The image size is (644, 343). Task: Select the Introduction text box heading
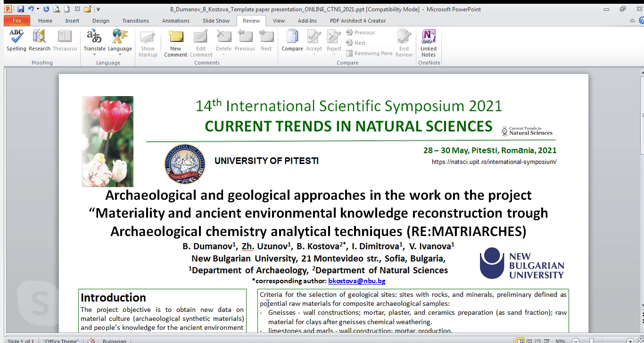113,297
